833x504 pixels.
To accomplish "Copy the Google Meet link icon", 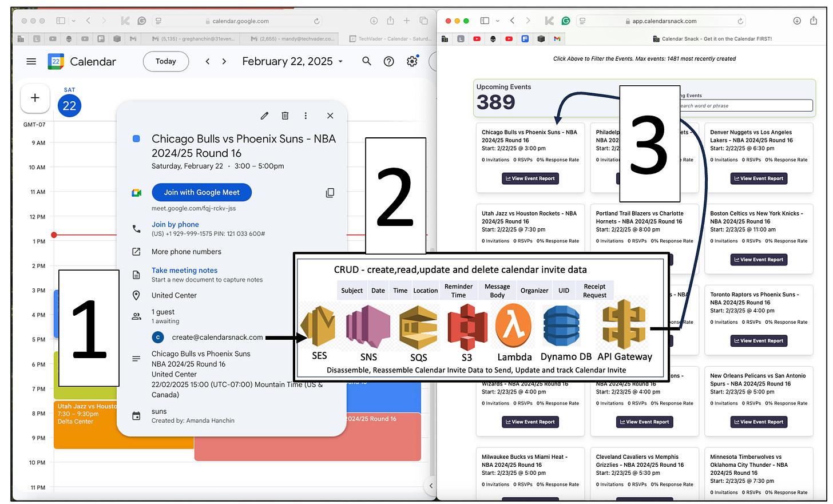I will (x=330, y=193).
